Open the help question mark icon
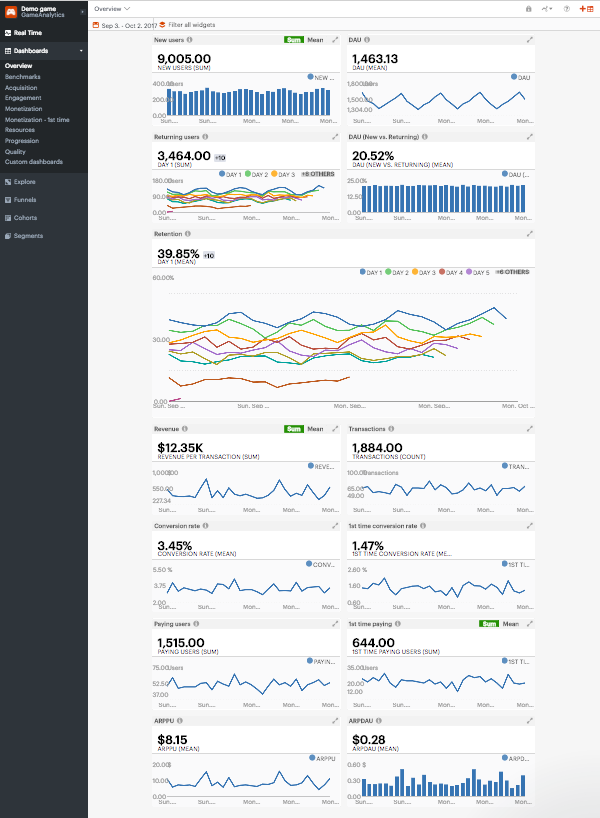Image resolution: width=600 pixels, height=818 pixels. pos(567,8)
